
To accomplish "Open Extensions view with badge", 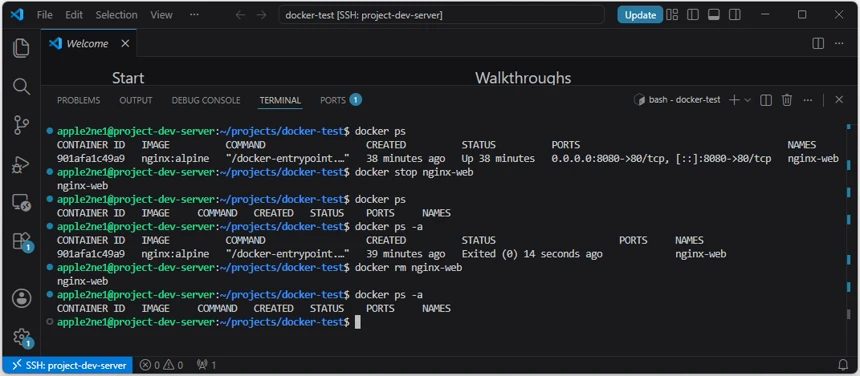I will [x=22, y=242].
